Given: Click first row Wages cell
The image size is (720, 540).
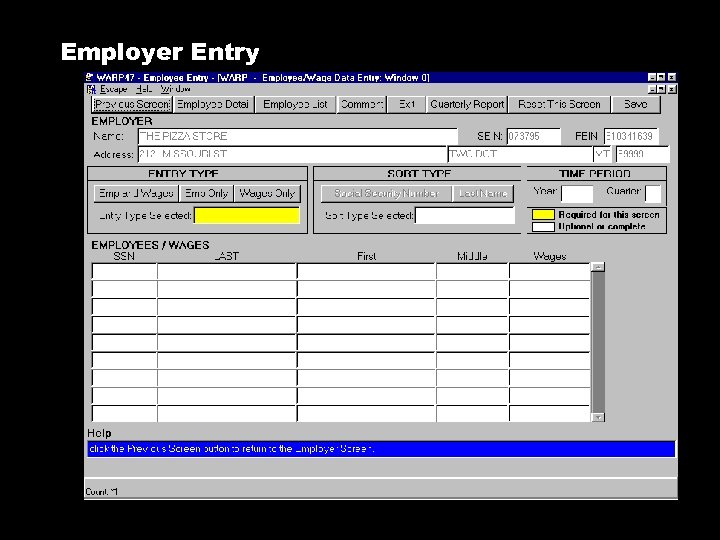Looking at the screenshot, I should 550,271.
